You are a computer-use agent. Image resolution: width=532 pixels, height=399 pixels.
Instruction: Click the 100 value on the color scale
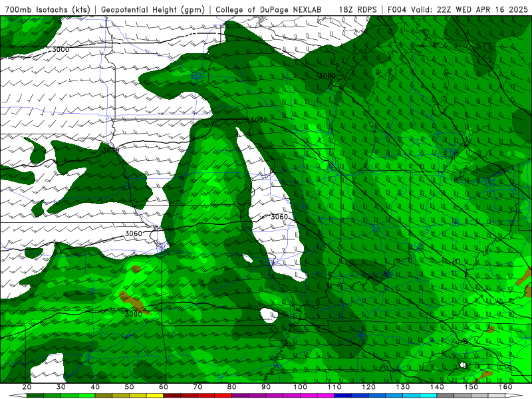pos(301,387)
